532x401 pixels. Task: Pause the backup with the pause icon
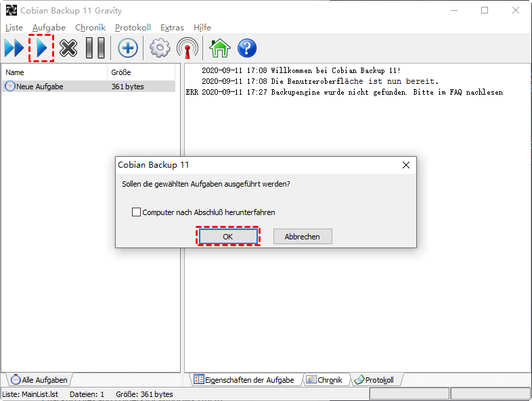(95, 48)
